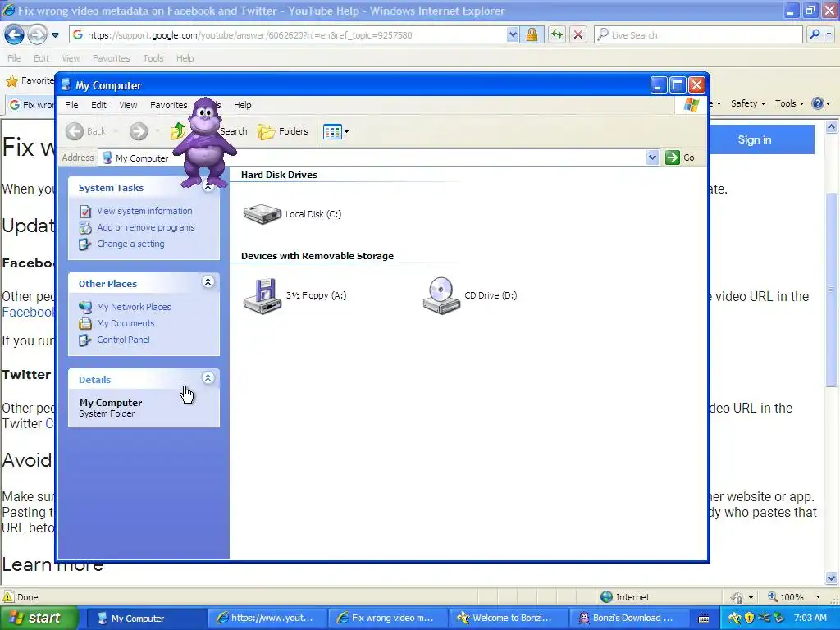Open the IE Tools menu in menu bar
The image size is (840, 630).
point(153,58)
